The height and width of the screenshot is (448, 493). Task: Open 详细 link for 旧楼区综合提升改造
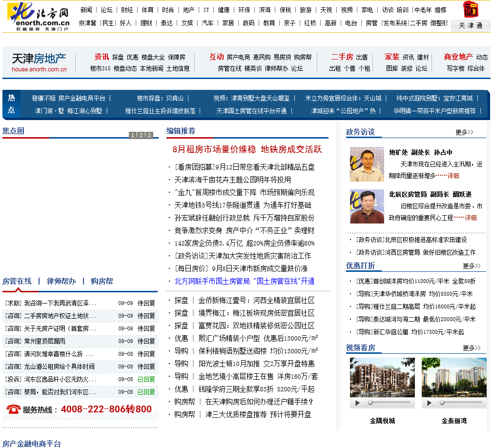(x=471, y=218)
